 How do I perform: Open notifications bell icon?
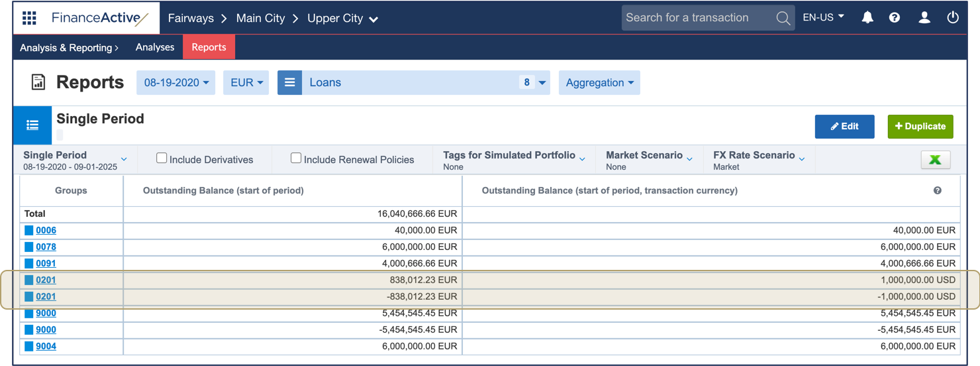click(x=867, y=18)
